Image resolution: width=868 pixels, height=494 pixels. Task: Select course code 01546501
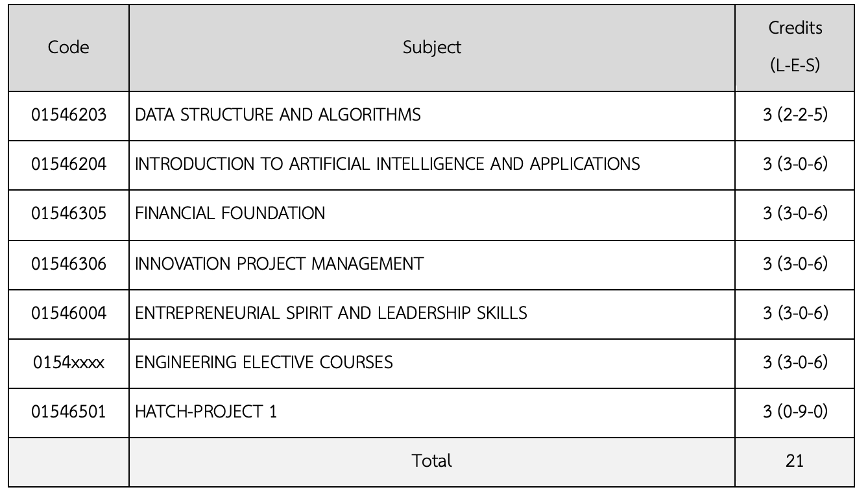coord(69,412)
